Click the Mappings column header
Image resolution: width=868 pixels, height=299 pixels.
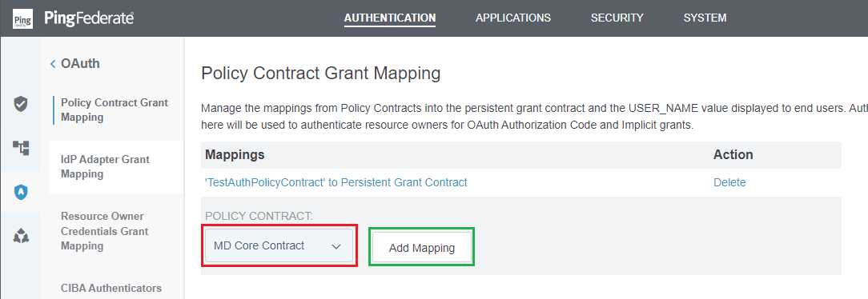pos(235,155)
